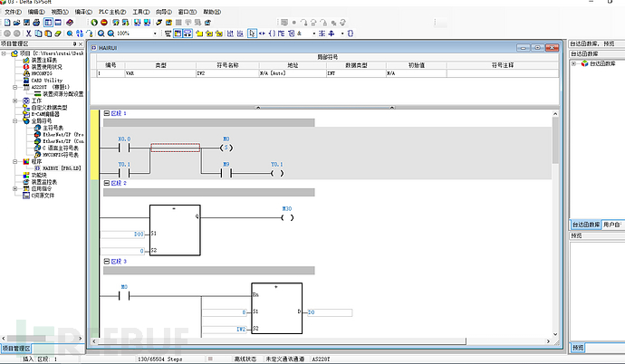Collapse 区段 2 network section

(x=107, y=183)
